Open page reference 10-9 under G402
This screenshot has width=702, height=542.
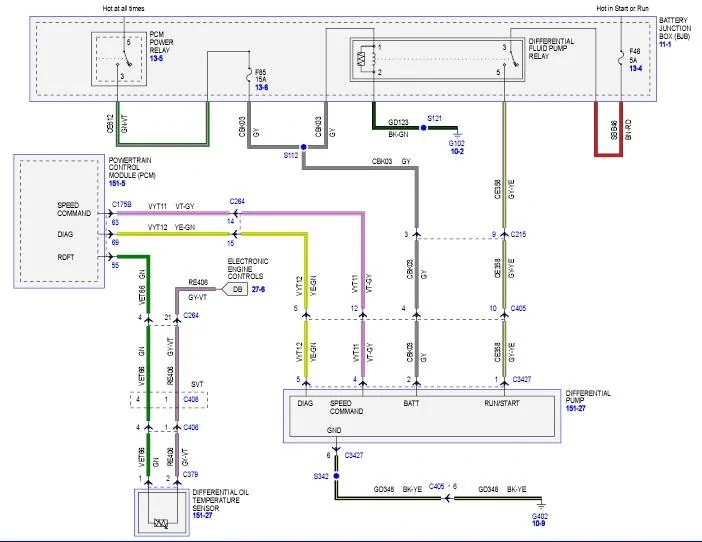coord(539,523)
